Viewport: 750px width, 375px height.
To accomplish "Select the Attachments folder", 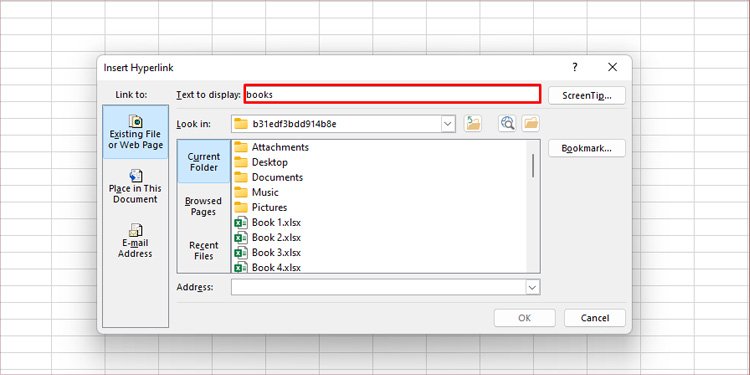I will [272, 147].
